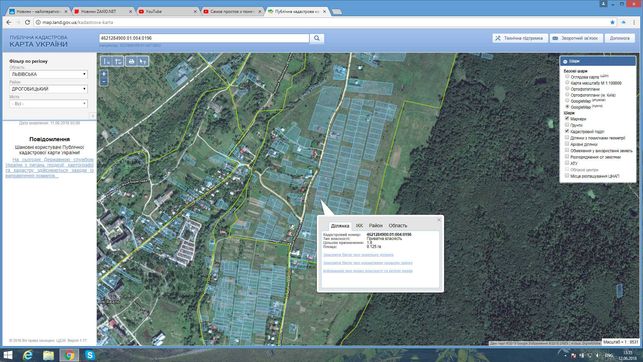This screenshot has height=362, width=643.
Task: Switch to the Область tab in popup
Action: tap(398, 225)
